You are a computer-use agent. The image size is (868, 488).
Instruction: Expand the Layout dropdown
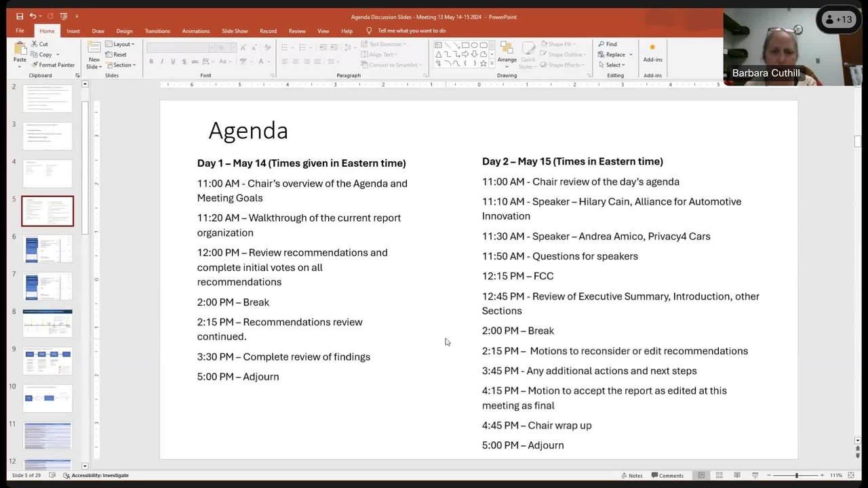click(120, 44)
